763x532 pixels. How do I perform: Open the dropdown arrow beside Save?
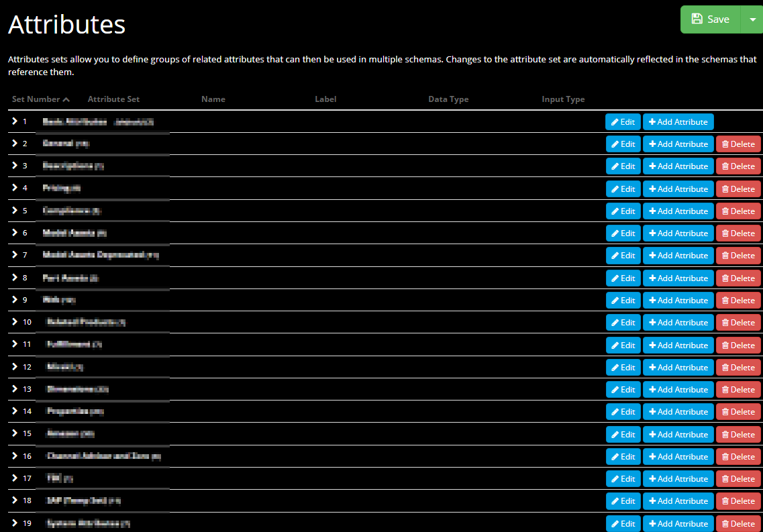(x=752, y=19)
